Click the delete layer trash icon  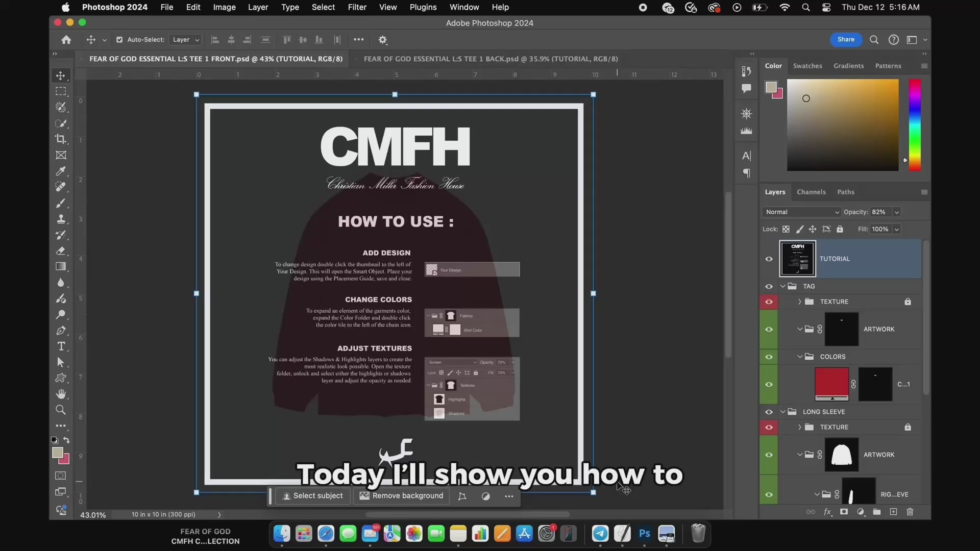click(x=910, y=512)
